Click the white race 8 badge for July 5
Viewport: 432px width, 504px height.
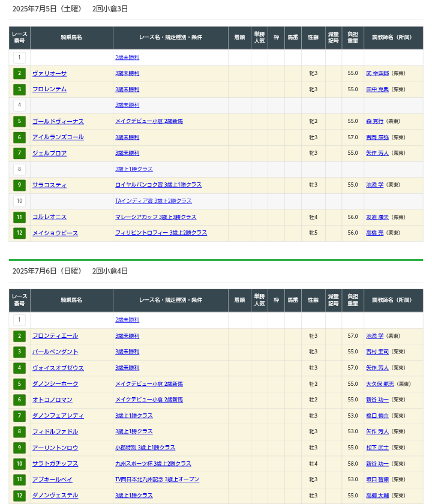pos(19,169)
